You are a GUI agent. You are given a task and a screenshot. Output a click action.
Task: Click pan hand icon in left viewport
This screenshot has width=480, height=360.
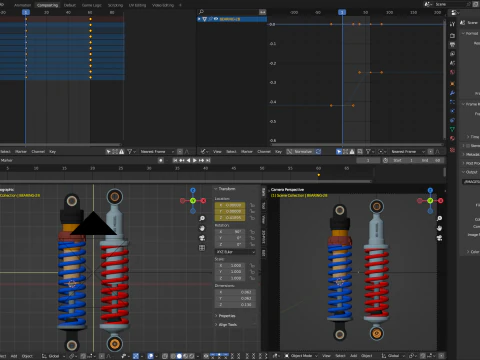202,228
